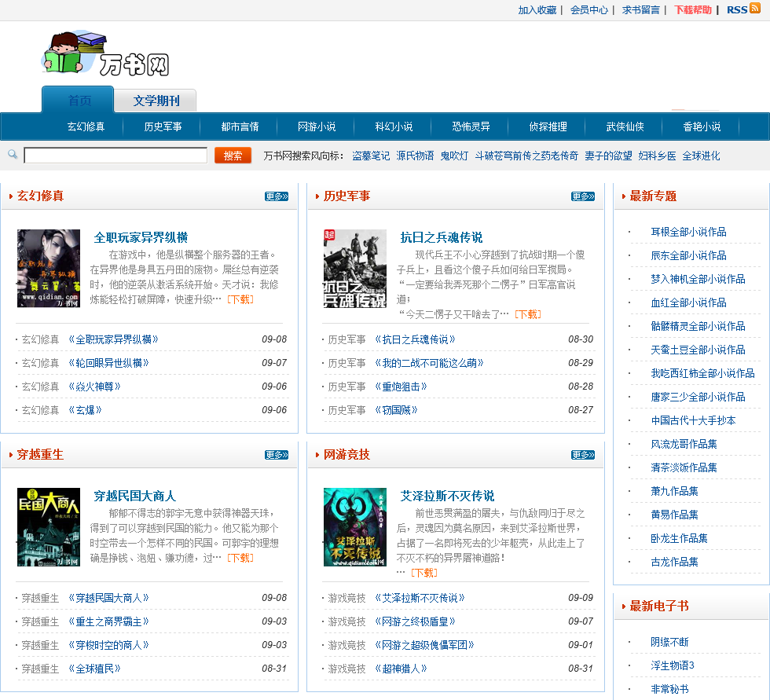Viewport: 770px width, 700px height.
Task: Open 求书留言 link
Action: click(641, 9)
